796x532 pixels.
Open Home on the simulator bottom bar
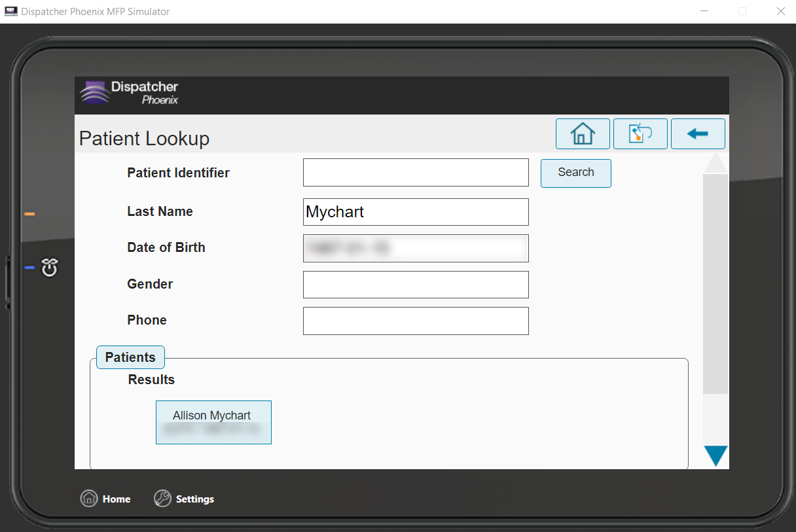coord(105,499)
